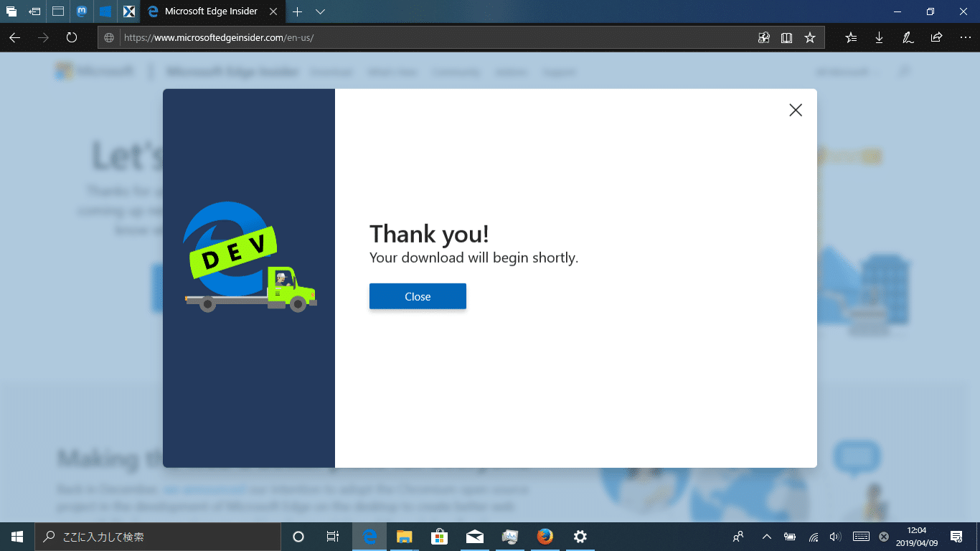Go back using the browser back arrow
The height and width of the screenshot is (551, 980).
pos(14,38)
